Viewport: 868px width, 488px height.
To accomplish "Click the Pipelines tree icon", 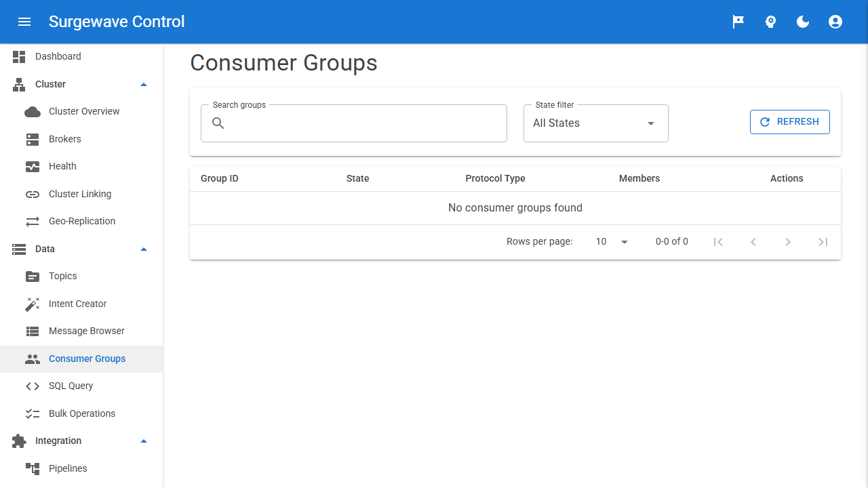I will [33, 469].
